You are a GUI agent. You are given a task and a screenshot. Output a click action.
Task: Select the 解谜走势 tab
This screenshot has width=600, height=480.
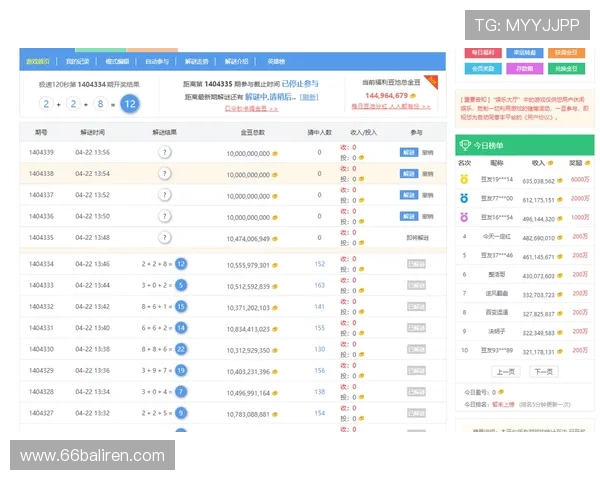click(x=198, y=60)
